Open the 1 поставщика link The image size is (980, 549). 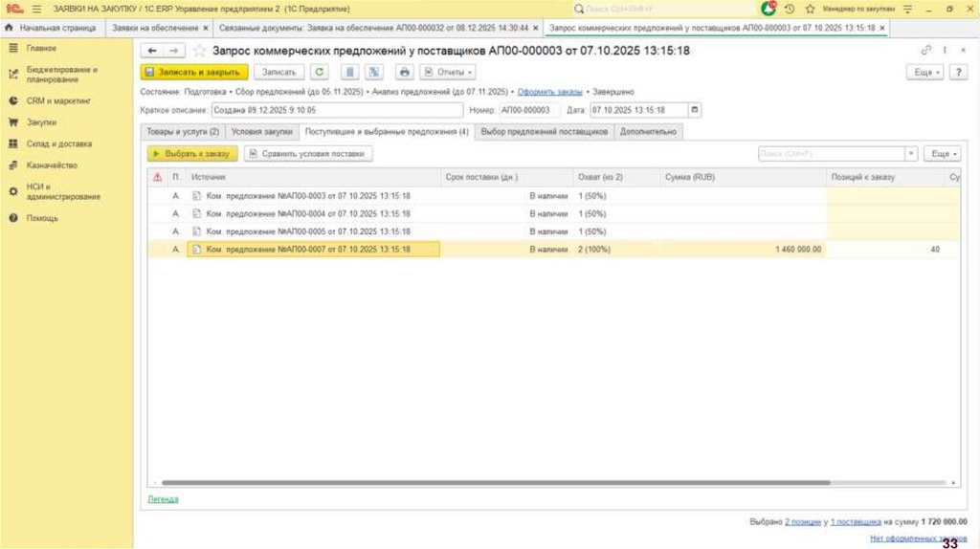[x=856, y=521]
